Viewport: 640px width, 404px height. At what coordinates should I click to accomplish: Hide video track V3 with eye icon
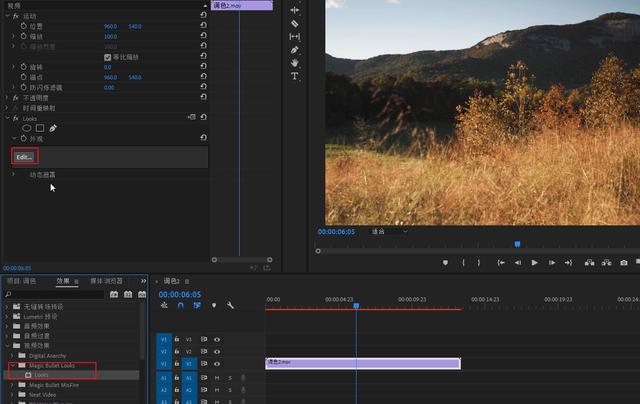click(x=217, y=340)
